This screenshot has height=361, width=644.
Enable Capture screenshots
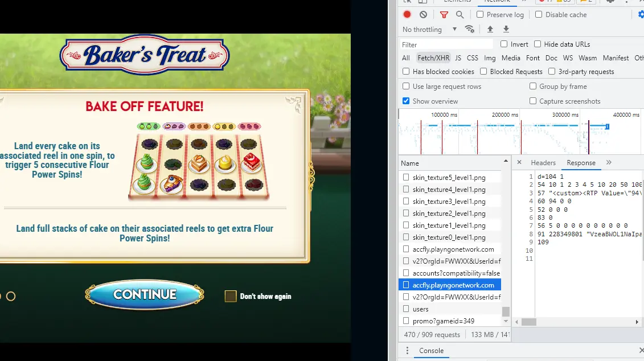(x=533, y=101)
